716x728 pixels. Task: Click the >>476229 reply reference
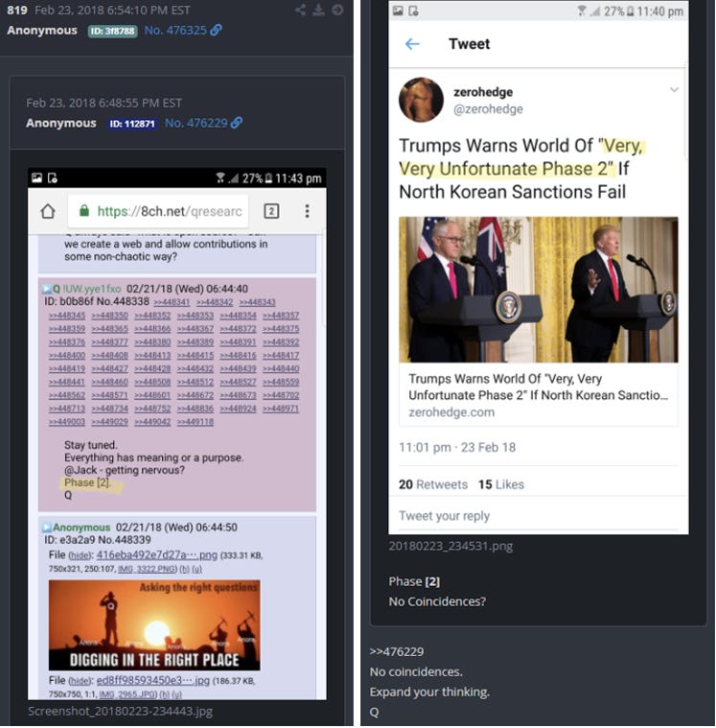pyautogui.click(x=397, y=652)
